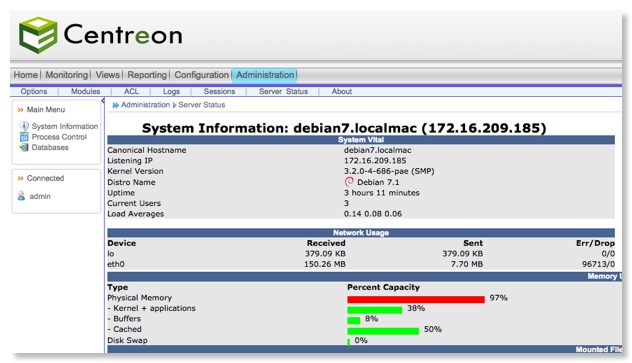Click the green Cached memory bar
This screenshot has height=363, width=632.
(383, 331)
